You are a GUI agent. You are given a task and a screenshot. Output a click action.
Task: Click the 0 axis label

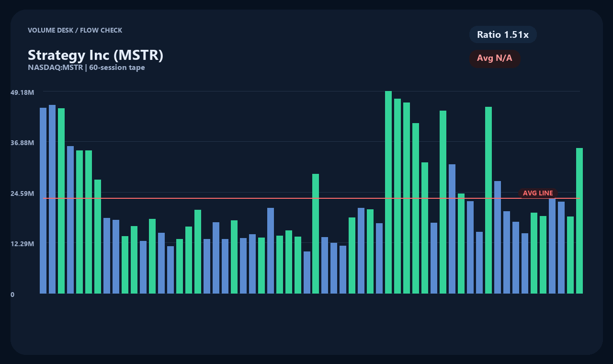coord(12,295)
